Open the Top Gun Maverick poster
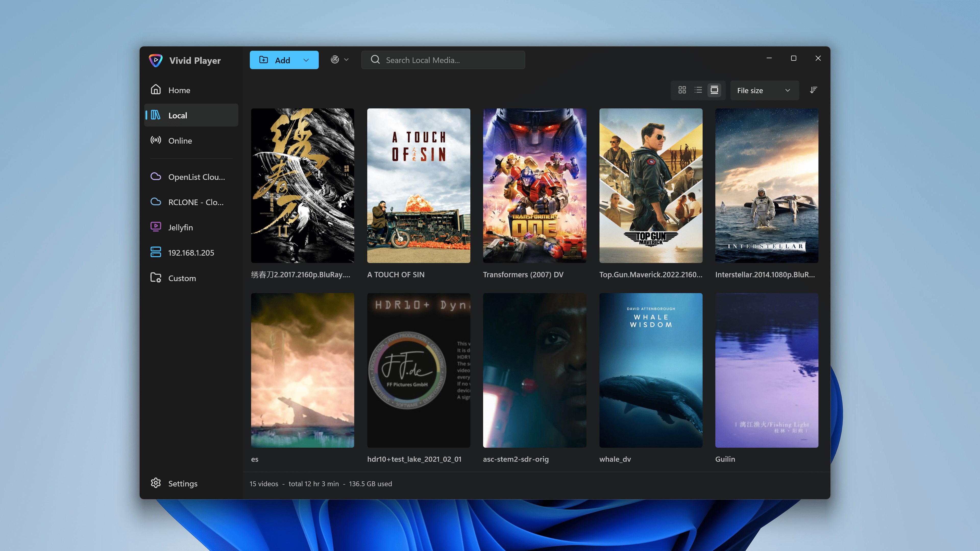 pyautogui.click(x=651, y=185)
